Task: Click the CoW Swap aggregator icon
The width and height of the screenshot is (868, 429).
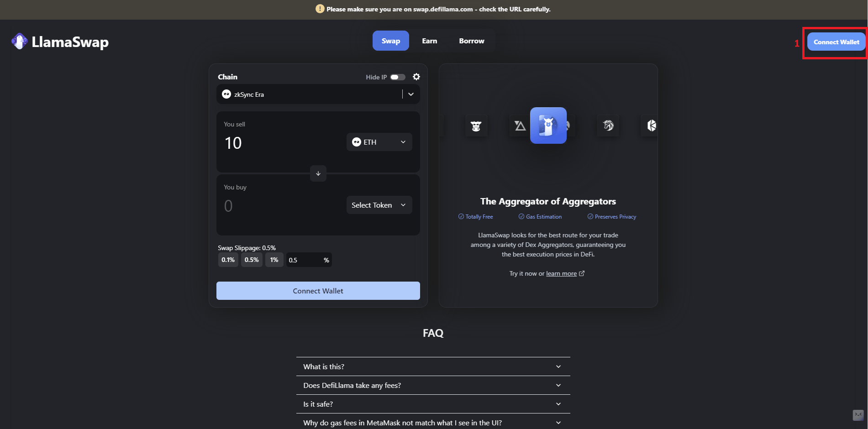Action: [476, 126]
